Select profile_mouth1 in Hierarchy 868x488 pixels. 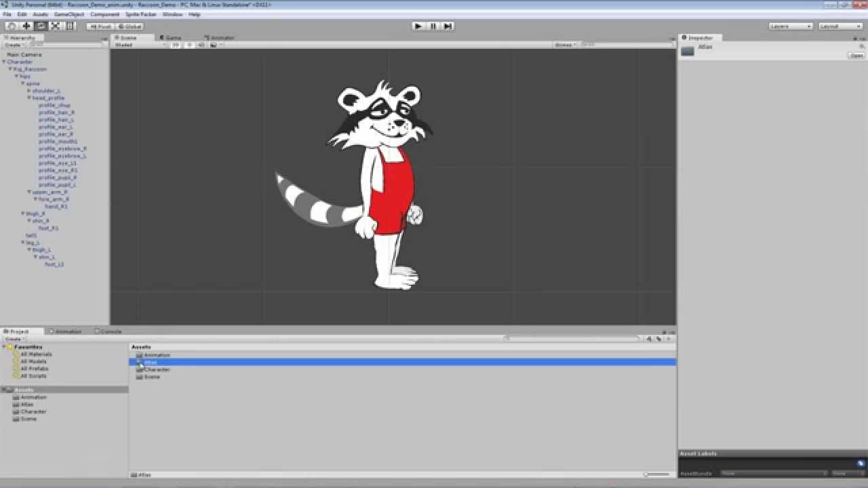point(58,142)
